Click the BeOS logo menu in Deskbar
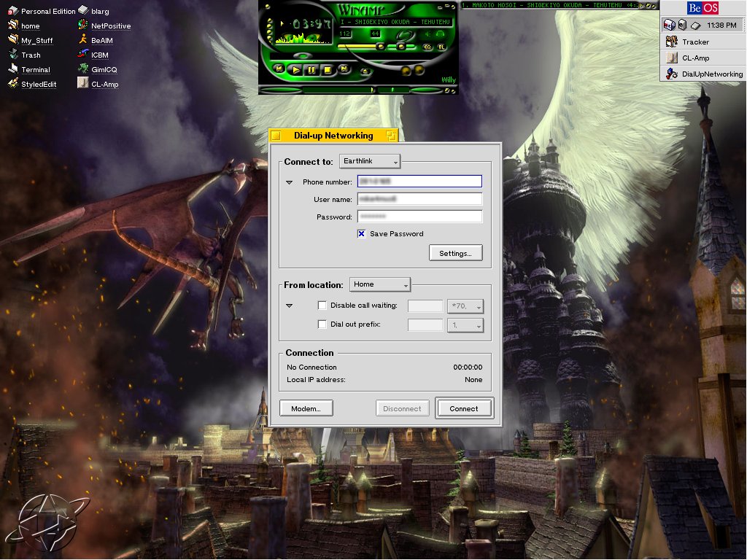Viewport: 747px width, 560px height. pyautogui.click(x=703, y=8)
